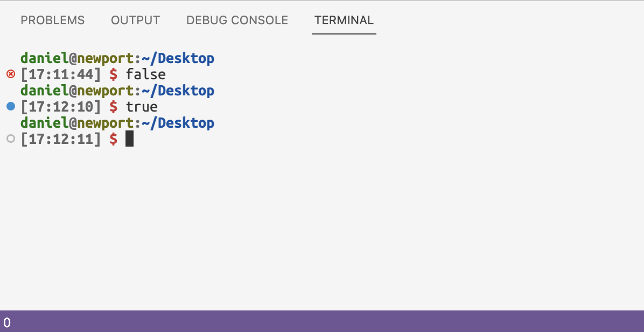Open the DEBUG CONSOLE tab
The image size is (644, 332).
coord(237,20)
